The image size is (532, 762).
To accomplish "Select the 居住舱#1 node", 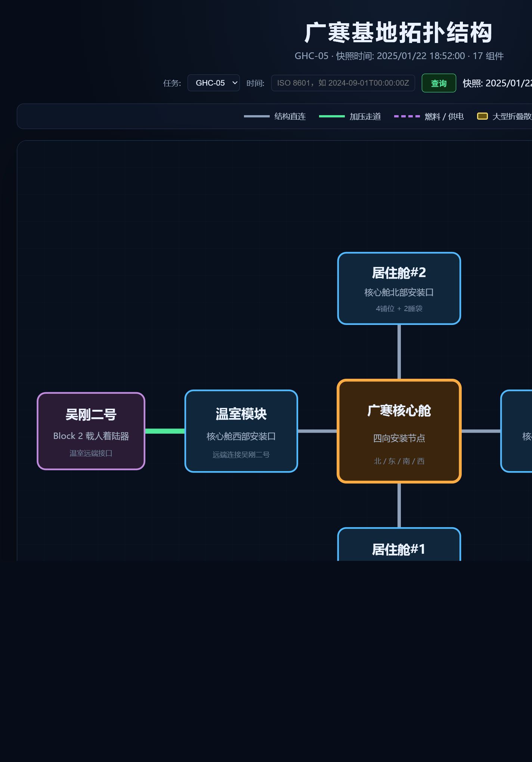I will click(399, 544).
